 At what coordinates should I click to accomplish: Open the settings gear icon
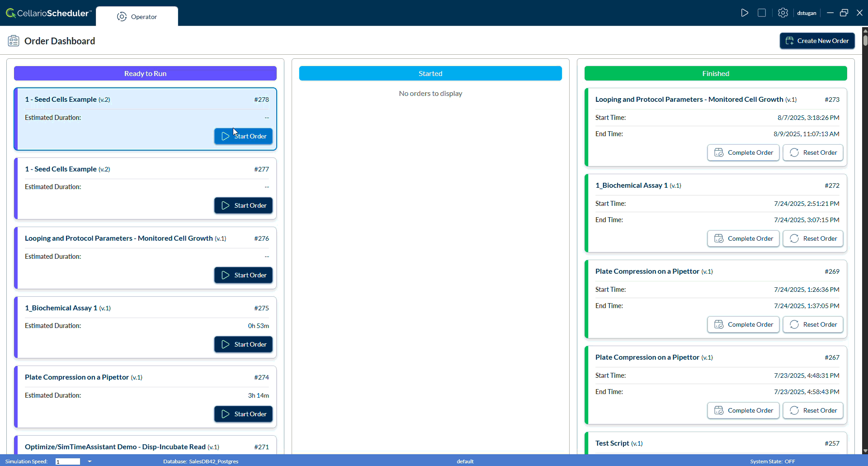point(783,13)
